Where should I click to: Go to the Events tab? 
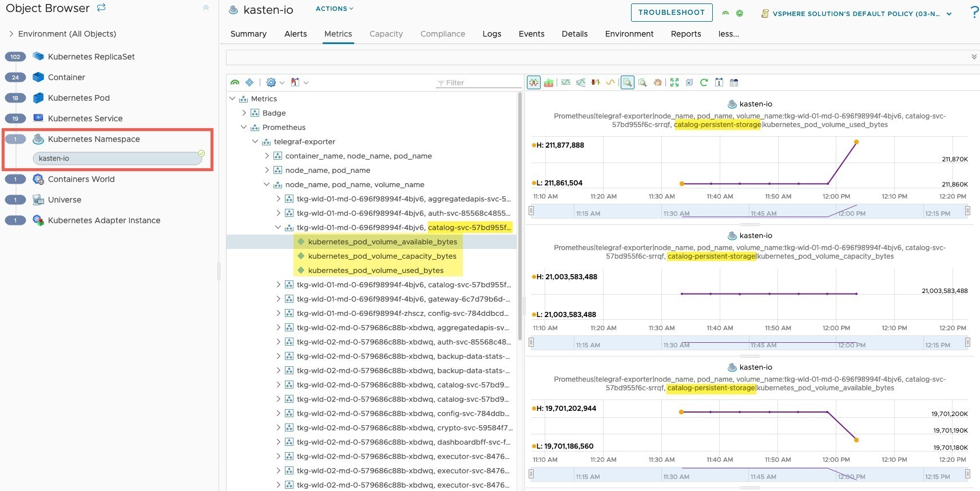pos(531,34)
